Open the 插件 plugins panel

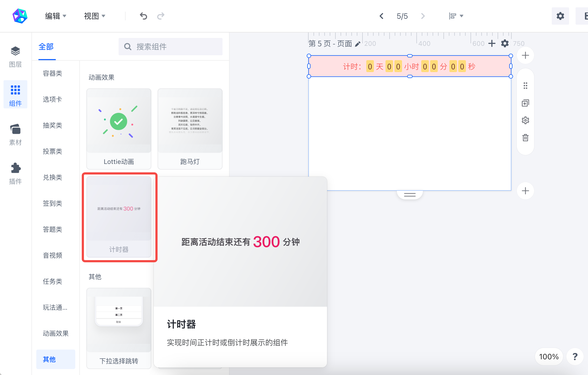15,173
